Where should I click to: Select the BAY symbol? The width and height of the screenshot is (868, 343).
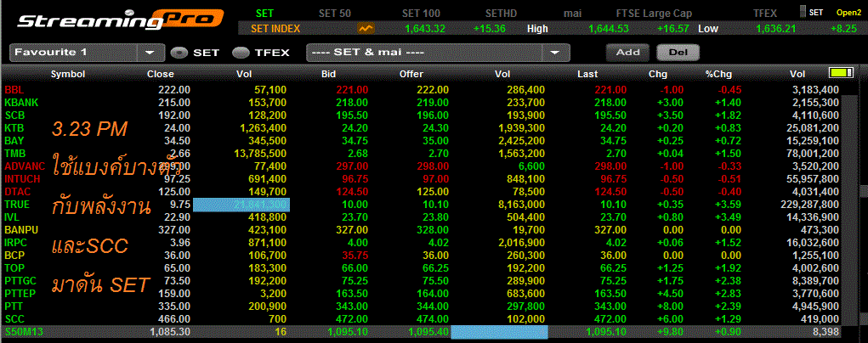coord(14,141)
